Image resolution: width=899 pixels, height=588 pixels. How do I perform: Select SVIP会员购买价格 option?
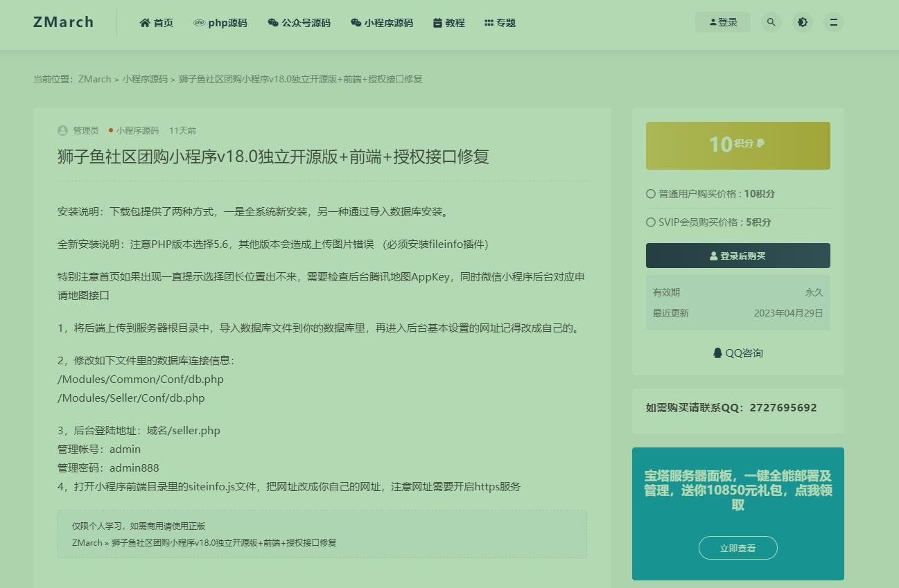pos(708,222)
